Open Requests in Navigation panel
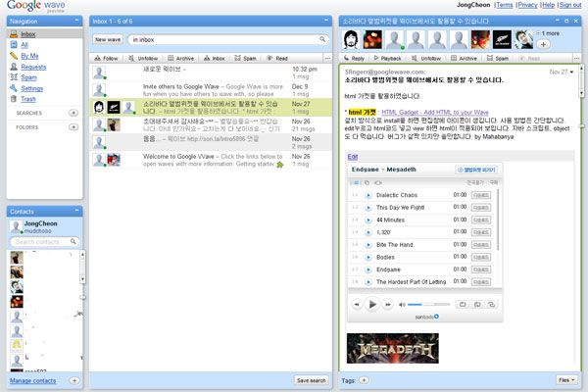Viewport: 588px width, 392px height. coord(33,67)
